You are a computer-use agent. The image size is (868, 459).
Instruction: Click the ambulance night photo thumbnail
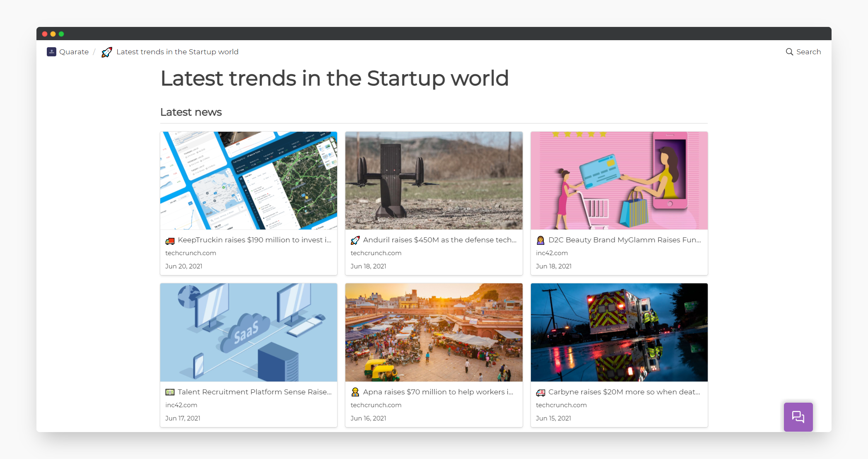click(619, 332)
